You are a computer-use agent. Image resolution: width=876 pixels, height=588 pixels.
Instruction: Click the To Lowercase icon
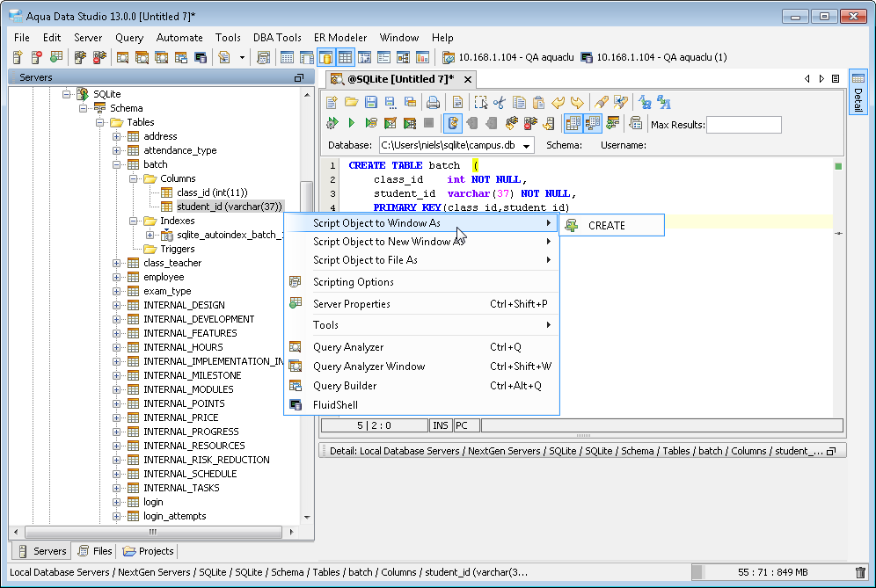[x=645, y=102]
